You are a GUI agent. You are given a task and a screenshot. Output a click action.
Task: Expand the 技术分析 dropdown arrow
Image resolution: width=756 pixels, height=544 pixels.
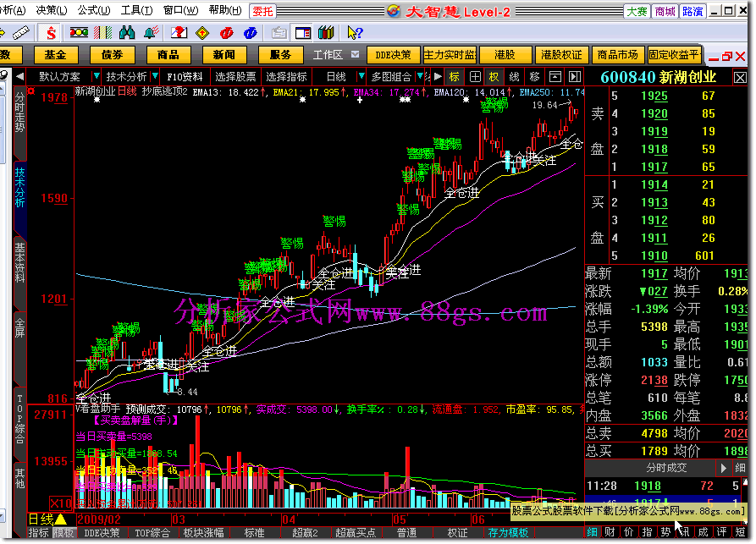tap(155, 77)
